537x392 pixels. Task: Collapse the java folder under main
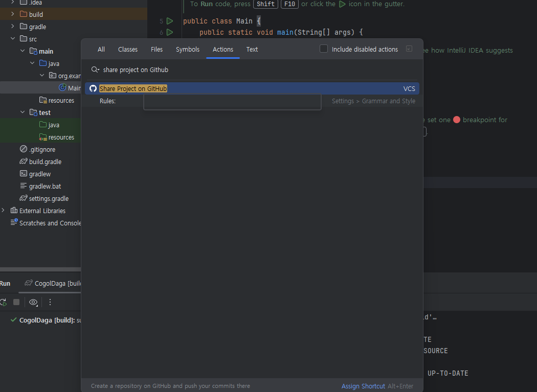pos(32,63)
